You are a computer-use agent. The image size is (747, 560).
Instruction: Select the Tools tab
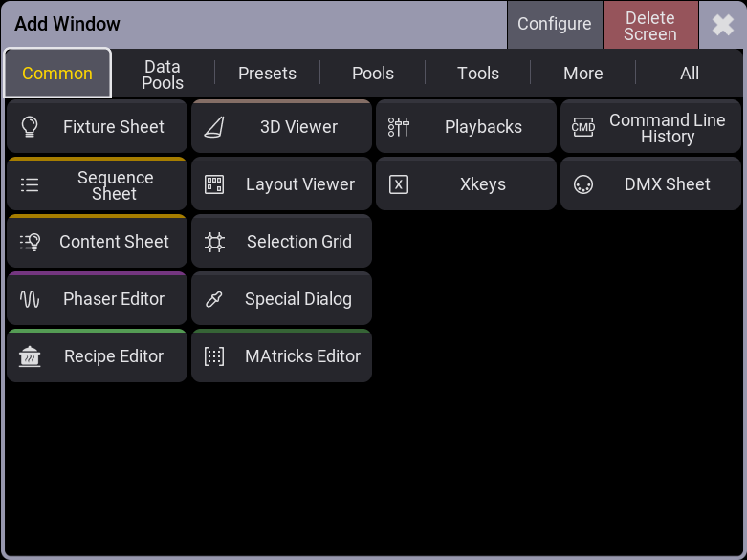(478, 74)
